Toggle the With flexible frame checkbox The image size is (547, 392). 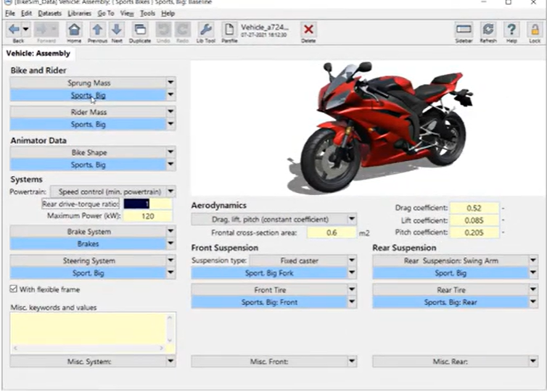(x=14, y=289)
